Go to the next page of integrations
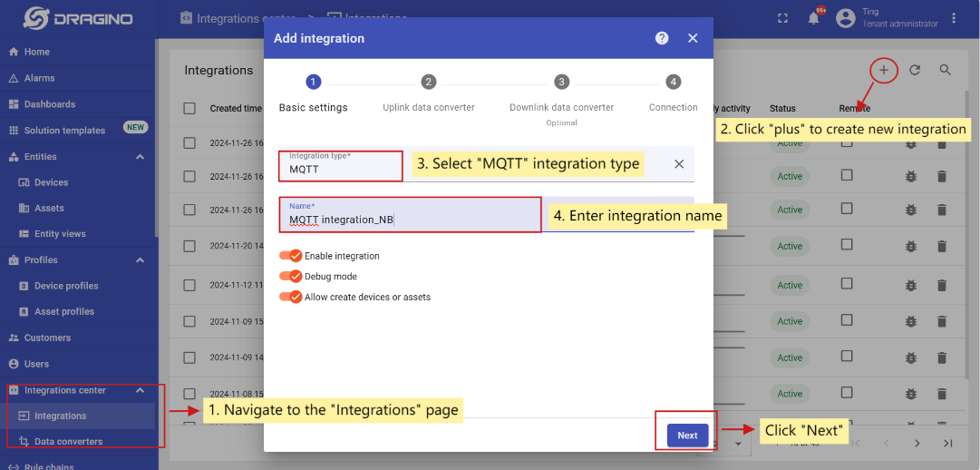The height and width of the screenshot is (470, 980). [917, 443]
